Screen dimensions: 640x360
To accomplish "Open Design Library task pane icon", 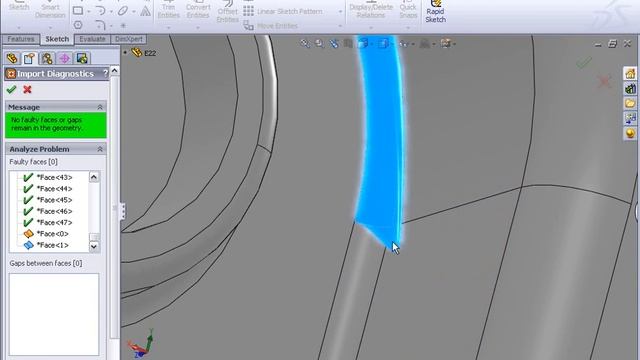I will coord(630,89).
